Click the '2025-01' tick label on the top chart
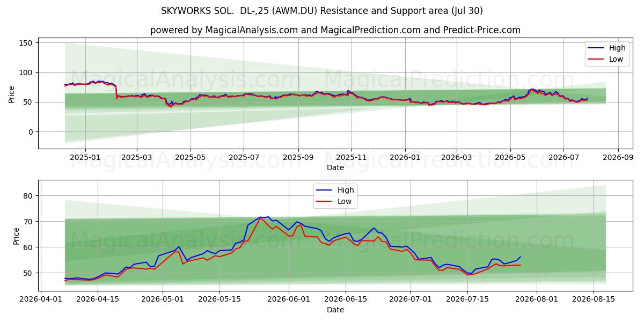This screenshot has width=644, height=322. pos(85,157)
